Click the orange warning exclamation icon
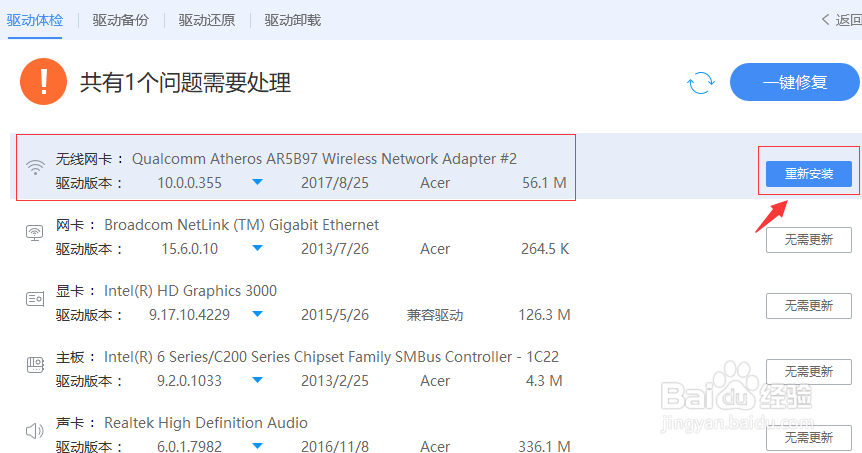Screen dimensions: 862x453 [44, 81]
